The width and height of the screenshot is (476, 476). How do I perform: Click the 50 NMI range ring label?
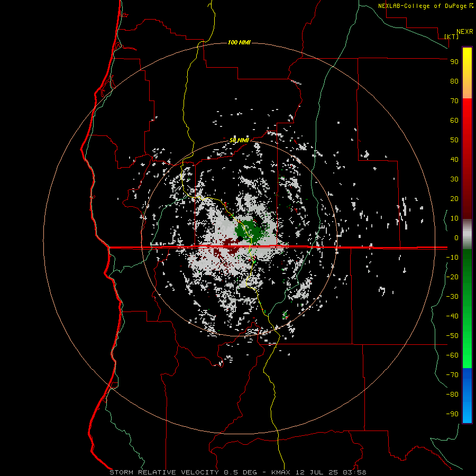tap(239, 140)
